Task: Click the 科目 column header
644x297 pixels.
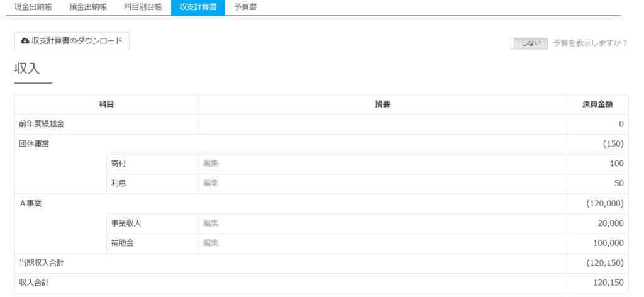Action: coord(106,104)
